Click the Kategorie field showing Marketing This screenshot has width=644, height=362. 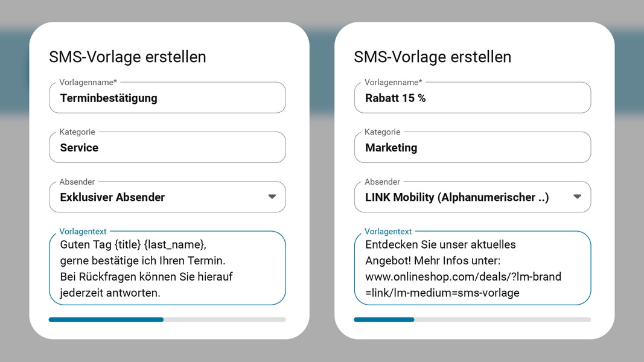tap(473, 147)
